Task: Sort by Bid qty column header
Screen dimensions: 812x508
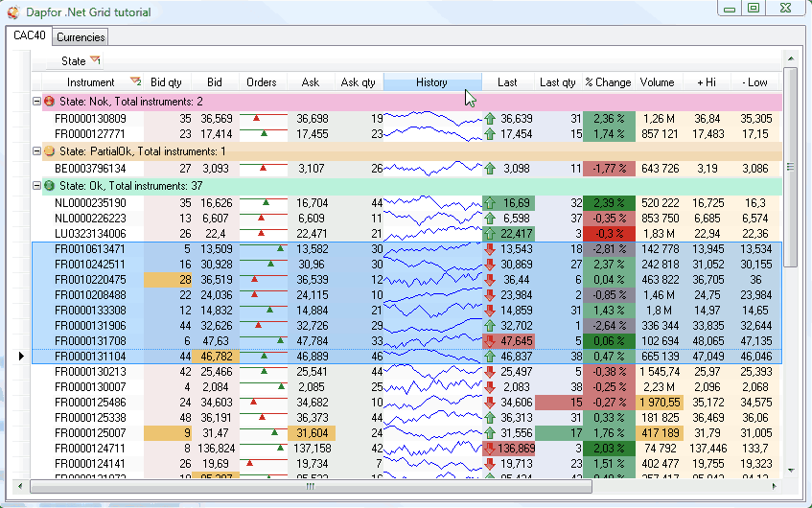Action: pyautogui.click(x=167, y=82)
